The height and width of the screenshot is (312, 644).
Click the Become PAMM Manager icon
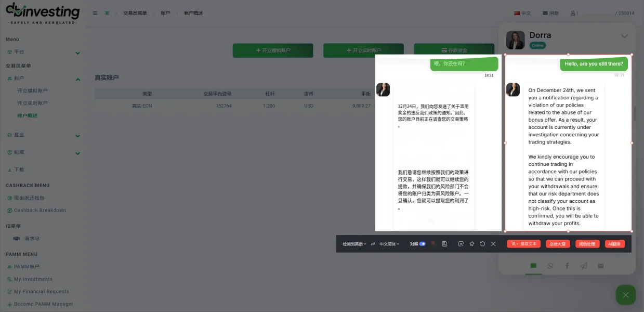[x=9, y=304]
